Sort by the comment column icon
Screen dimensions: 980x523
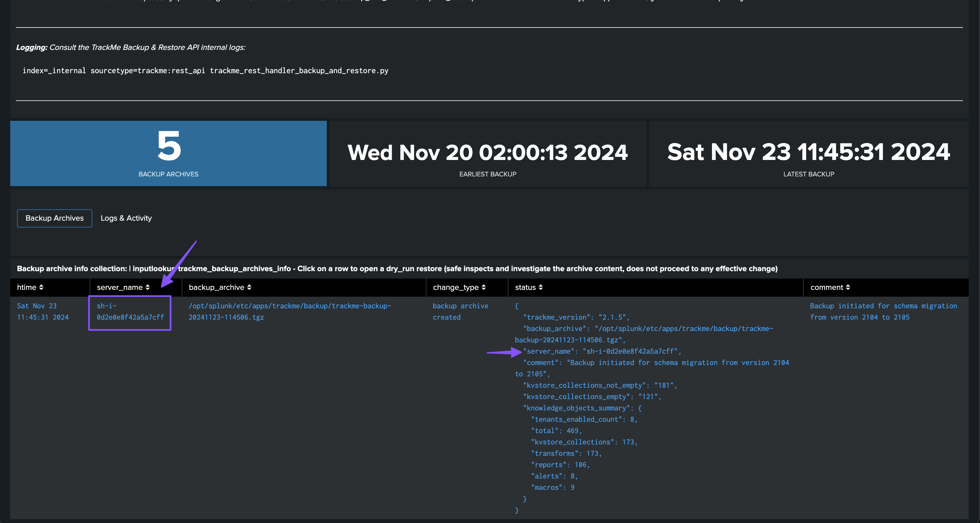coord(848,287)
